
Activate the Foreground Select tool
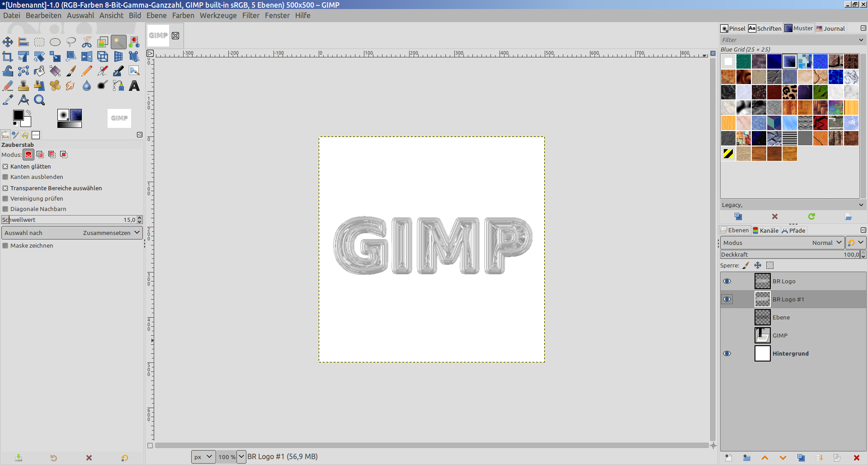(x=103, y=42)
